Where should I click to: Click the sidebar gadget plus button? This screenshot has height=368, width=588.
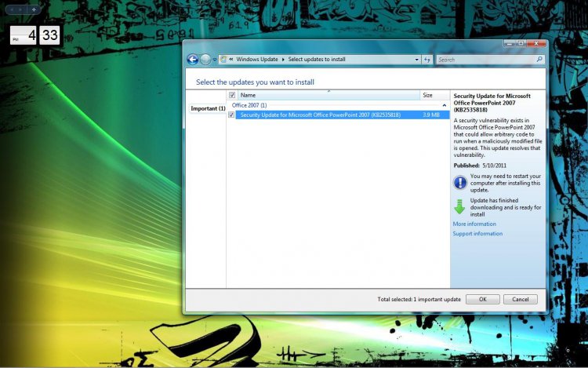coord(34,9)
